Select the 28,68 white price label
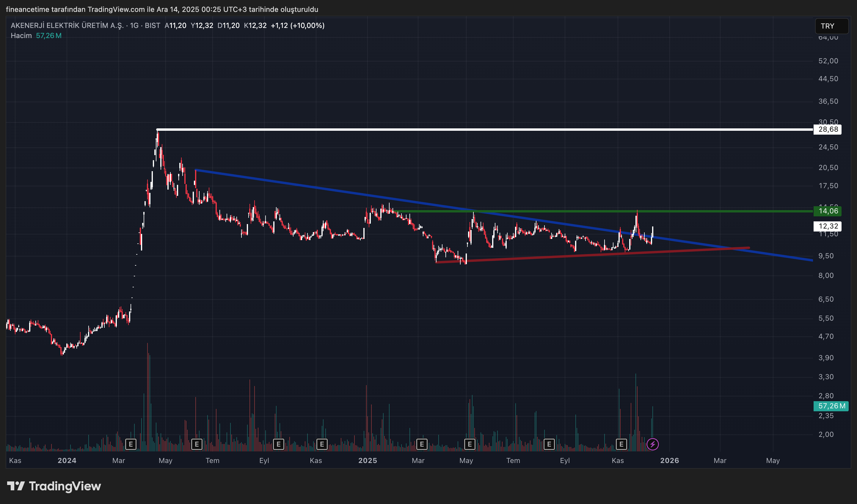The width and height of the screenshot is (857, 504). 828,129
